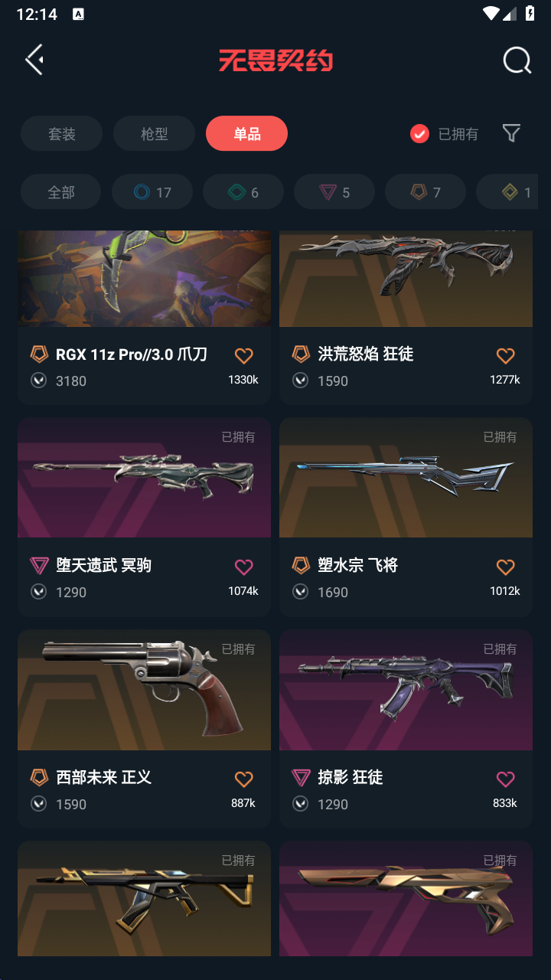
Task: Switch to the 枪型 tab
Action: click(x=154, y=134)
